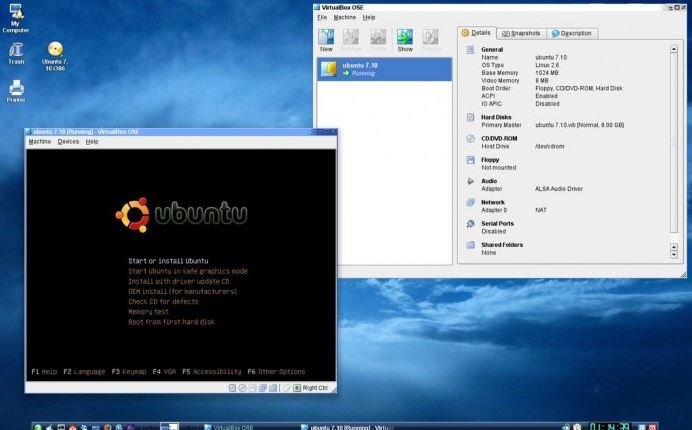Open the Devices menu in the VM window
The height and width of the screenshot is (430, 692).
[x=68, y=142]
